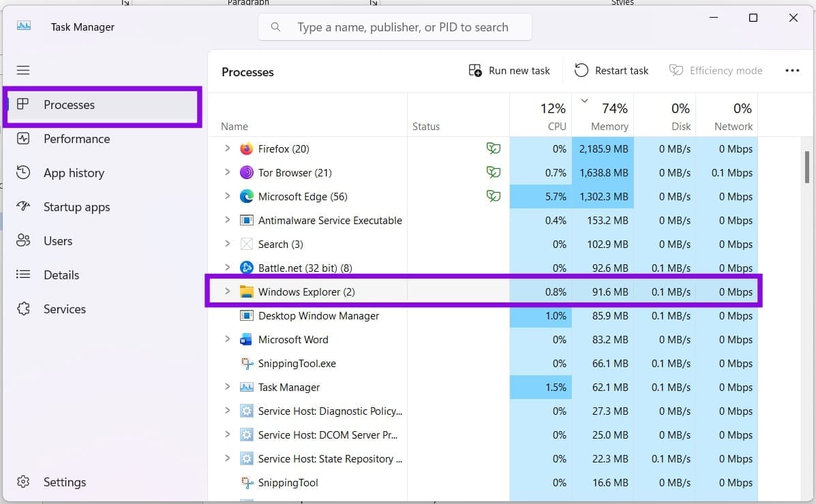Image resolution: width=816 pixels, height=504 pixels.
Task: Sort by the Memory column header
Action: point(603,115)
